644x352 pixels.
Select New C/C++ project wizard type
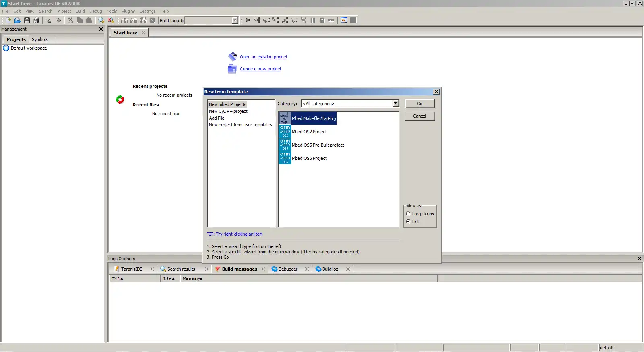[x=228, y=111]
